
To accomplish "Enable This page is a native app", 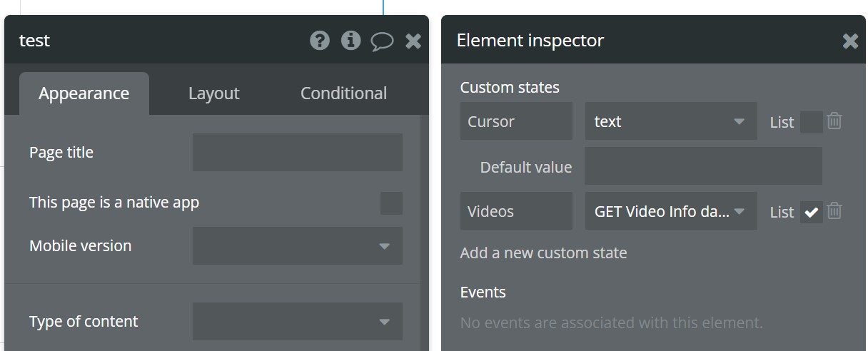I will (391, 203).
